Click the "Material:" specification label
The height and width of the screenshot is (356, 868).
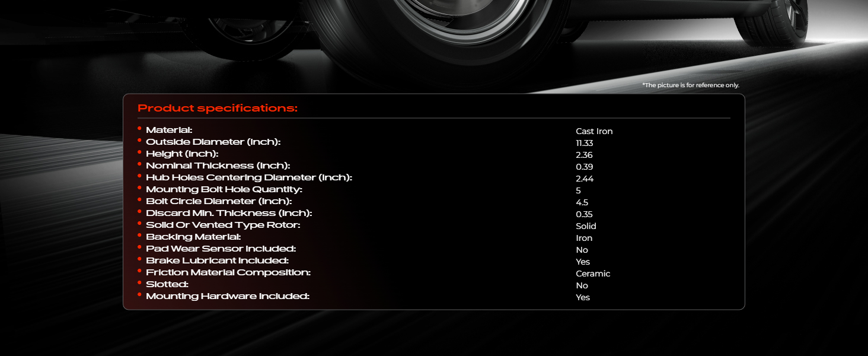pos(169,130)
